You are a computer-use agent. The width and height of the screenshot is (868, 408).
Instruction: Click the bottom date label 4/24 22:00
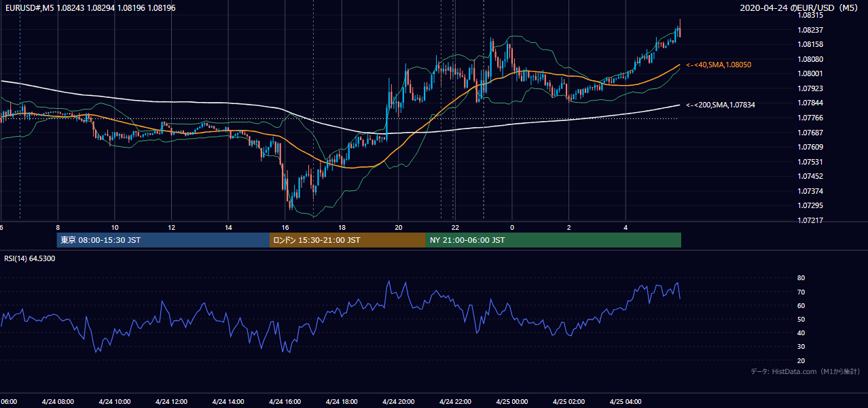pos(455,401)
